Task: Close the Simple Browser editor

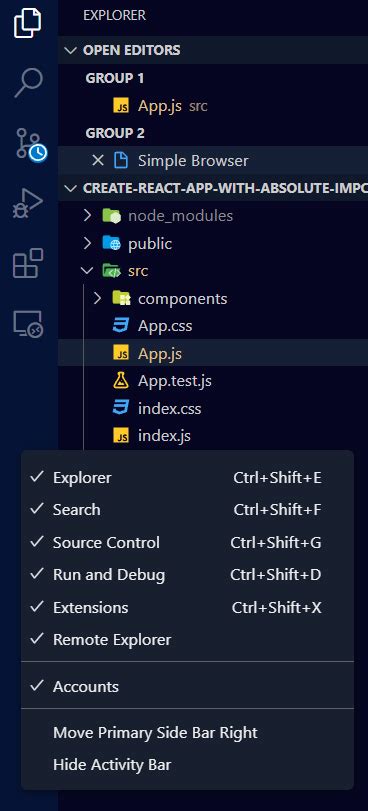Action: (97, 161)
